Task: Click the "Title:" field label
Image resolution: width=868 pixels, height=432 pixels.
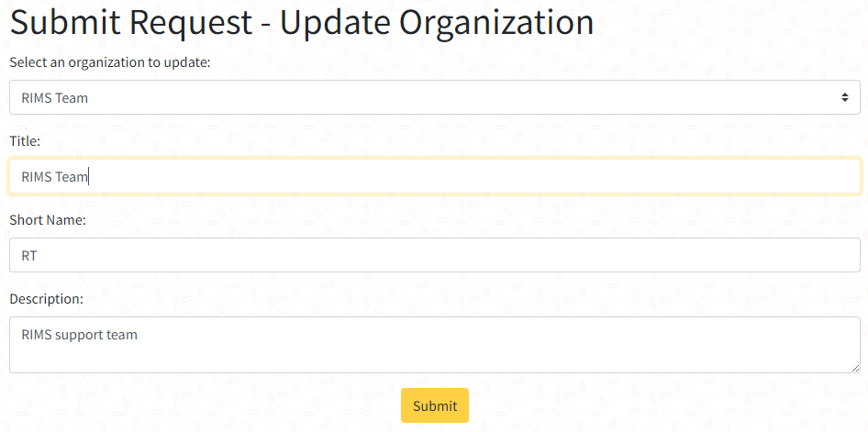Action: 25,141
